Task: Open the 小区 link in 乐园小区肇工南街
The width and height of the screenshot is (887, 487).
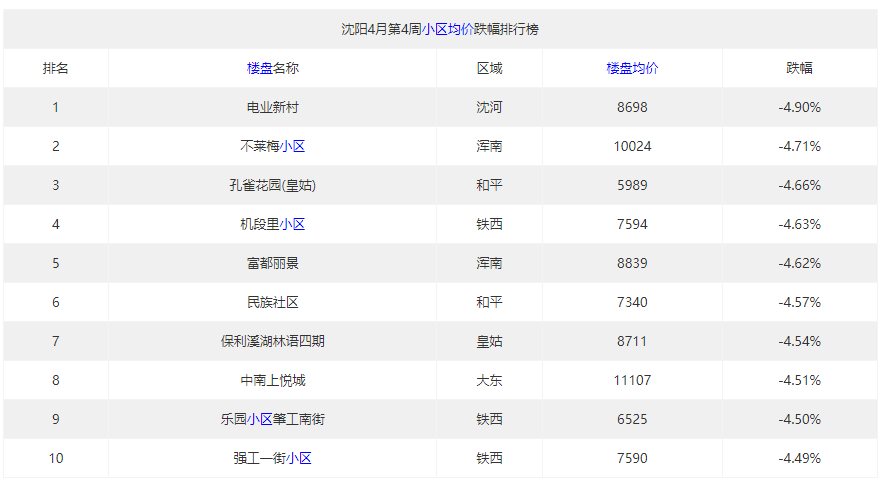Action: pos(259,419)
